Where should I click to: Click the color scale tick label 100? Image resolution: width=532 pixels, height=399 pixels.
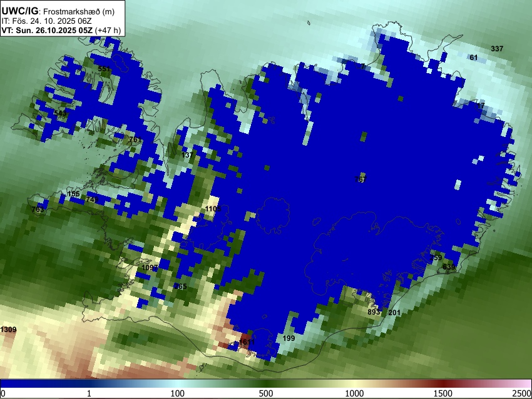178,393
